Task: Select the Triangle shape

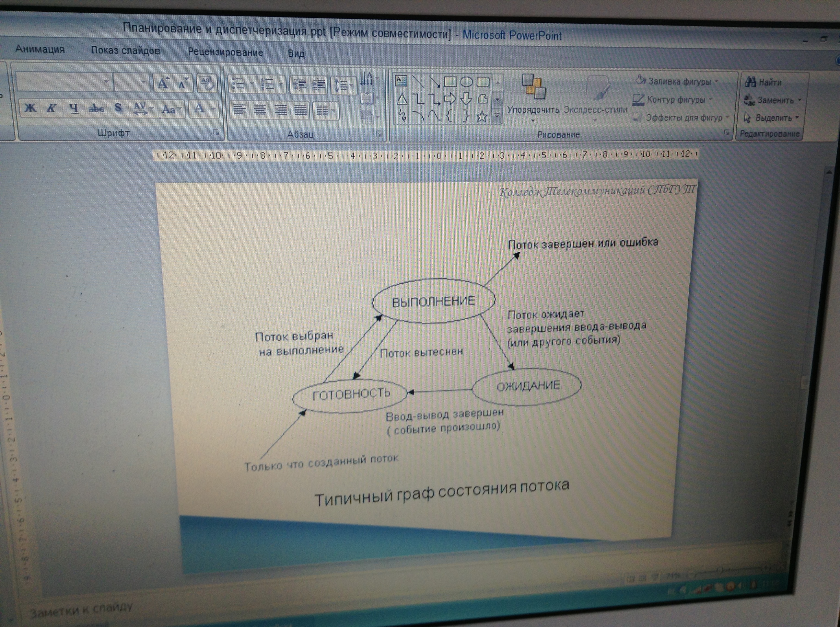Action: click(x=402, y=99)
